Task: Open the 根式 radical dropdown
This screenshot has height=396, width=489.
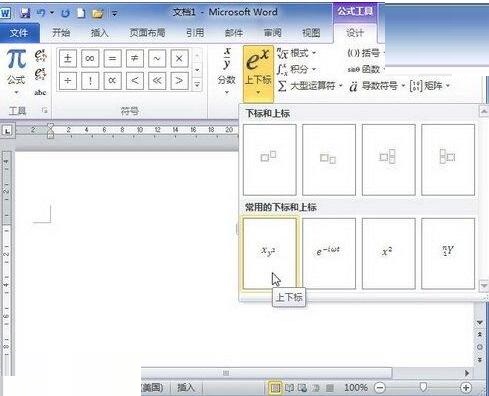Action: point(297,53)
